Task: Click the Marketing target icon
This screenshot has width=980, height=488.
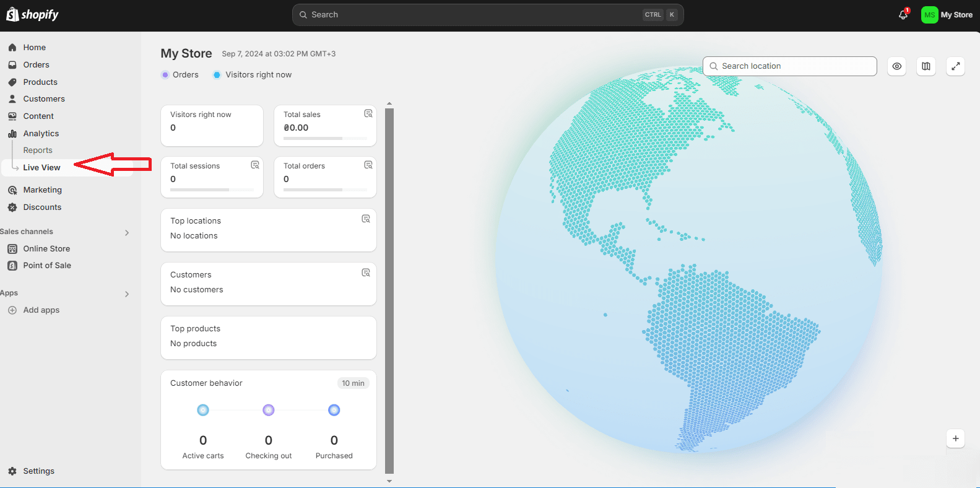Action: pos(12,190)
